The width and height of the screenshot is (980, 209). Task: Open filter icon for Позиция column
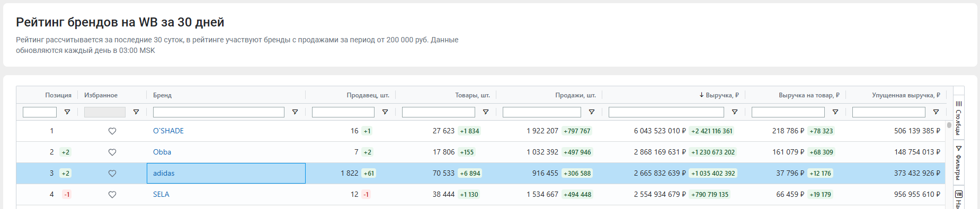coord(67,112)
